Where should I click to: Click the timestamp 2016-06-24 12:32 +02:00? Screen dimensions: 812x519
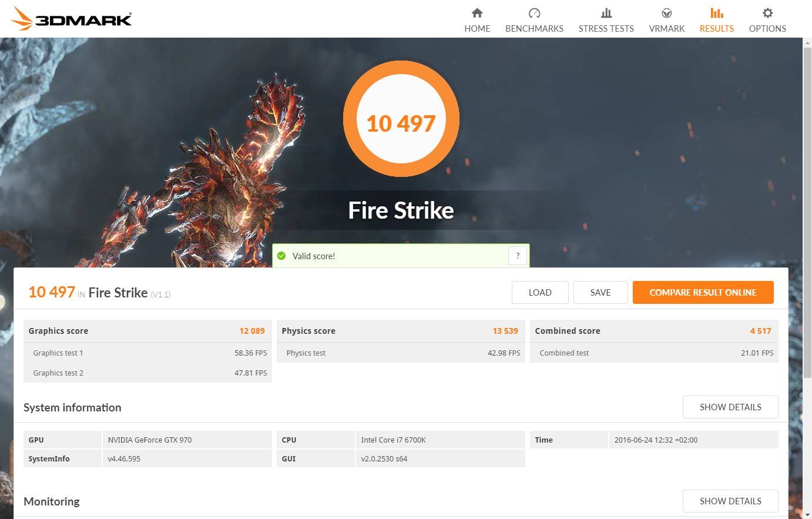click(656, 440)
